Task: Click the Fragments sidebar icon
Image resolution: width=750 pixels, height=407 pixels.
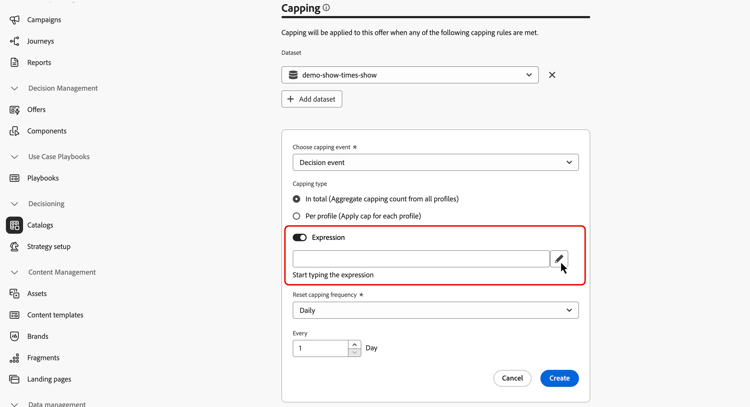Action: pyautogui.click(x=14, y=358)
